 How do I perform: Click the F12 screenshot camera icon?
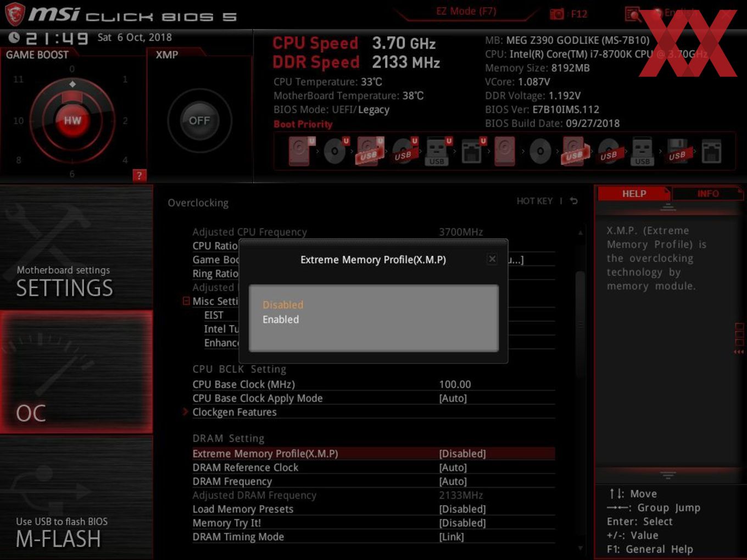click(557, 14)
